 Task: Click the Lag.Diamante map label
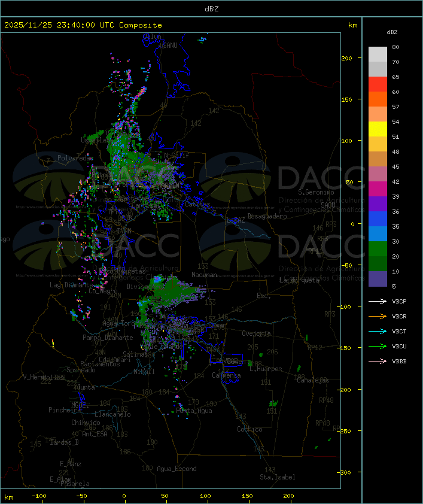(71, 285)
